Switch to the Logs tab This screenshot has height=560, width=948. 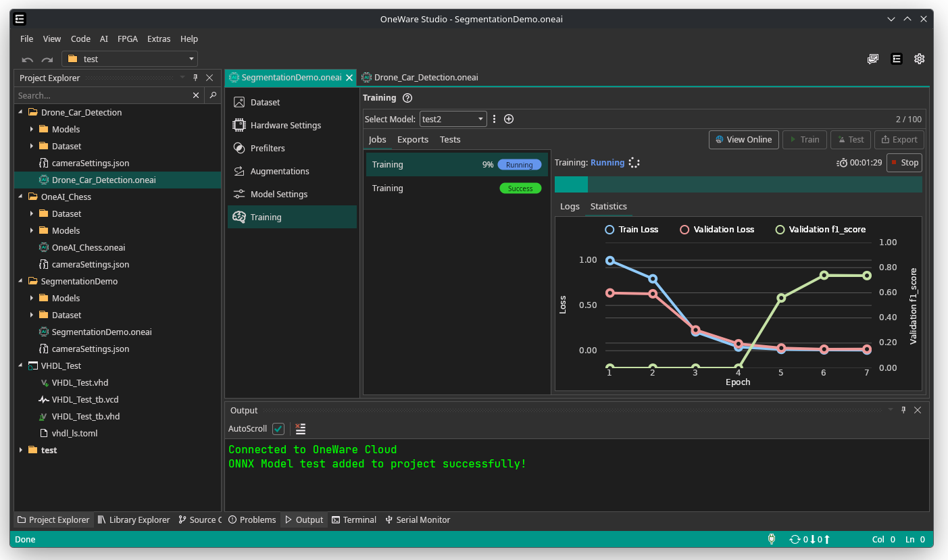point(570,206)
